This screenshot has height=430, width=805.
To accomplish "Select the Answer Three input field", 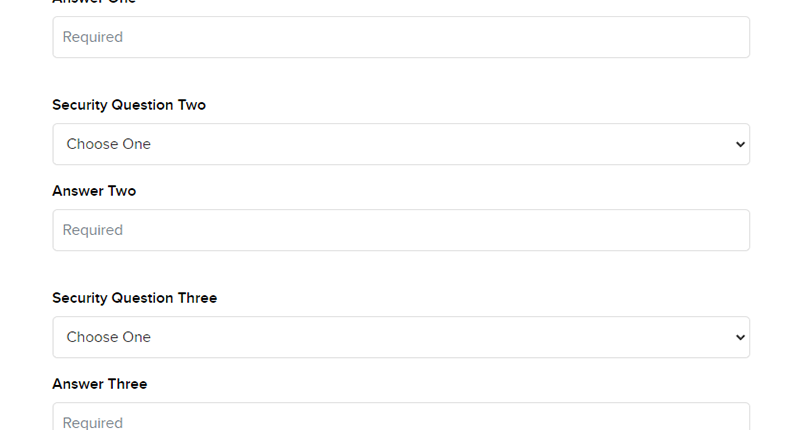I will click(400, 420).
